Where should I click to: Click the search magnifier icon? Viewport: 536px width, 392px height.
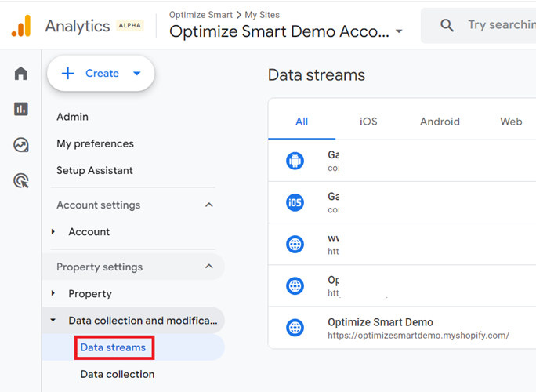coord(447,25)
